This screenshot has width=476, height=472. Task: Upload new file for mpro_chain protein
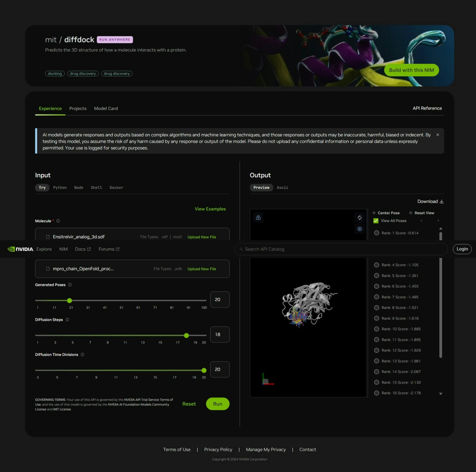(x=202, y=269)
